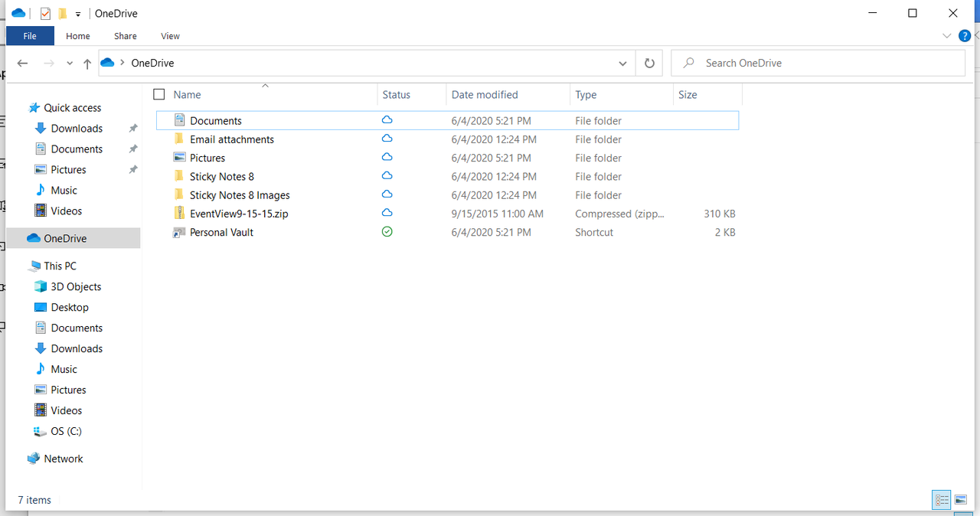Image resolution: width=980 pixels, height=516 pixels.
Task: Open Videos under Quick access
Action: (67, 211)
